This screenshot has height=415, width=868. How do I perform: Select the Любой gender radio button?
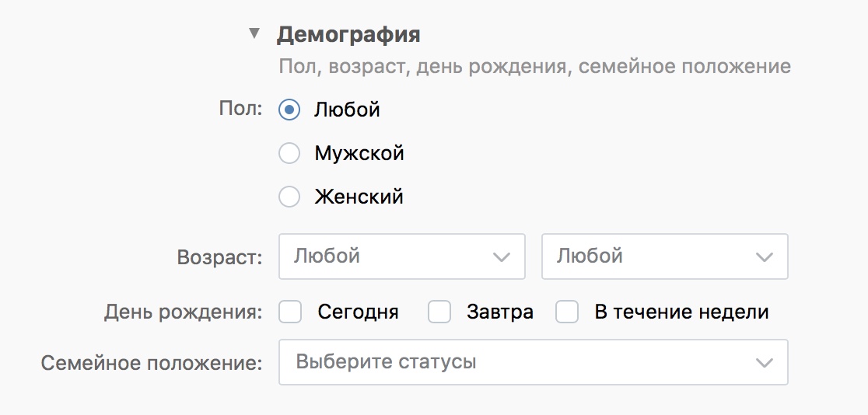pyautogui.click(x=289, y=110)
